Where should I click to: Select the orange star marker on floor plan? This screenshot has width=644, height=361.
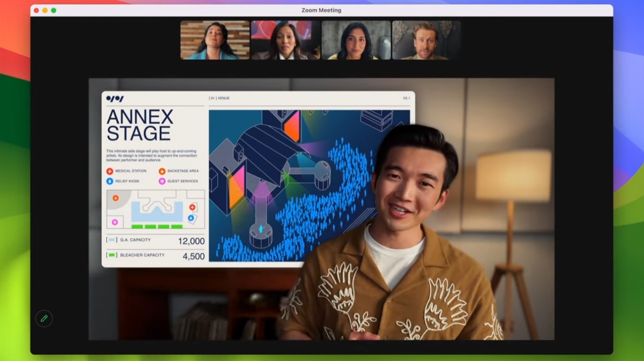pyautogui.click(x=115, y=198)
